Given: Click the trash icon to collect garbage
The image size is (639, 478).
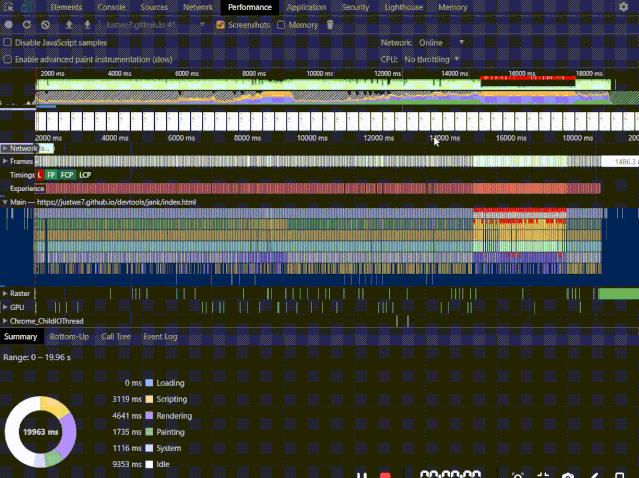Looking at the screenshot, I should [330, 25].
